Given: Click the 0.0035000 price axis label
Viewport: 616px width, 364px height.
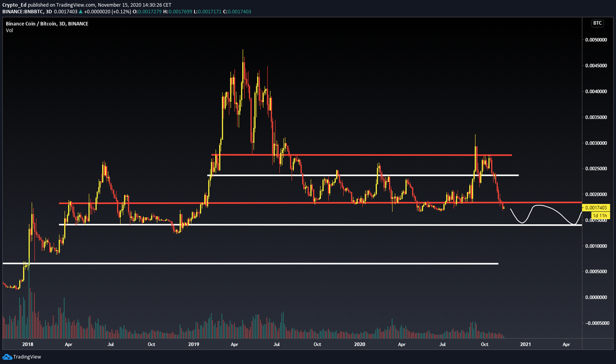Looking at the screenshot, I should [x=597, y=118].
